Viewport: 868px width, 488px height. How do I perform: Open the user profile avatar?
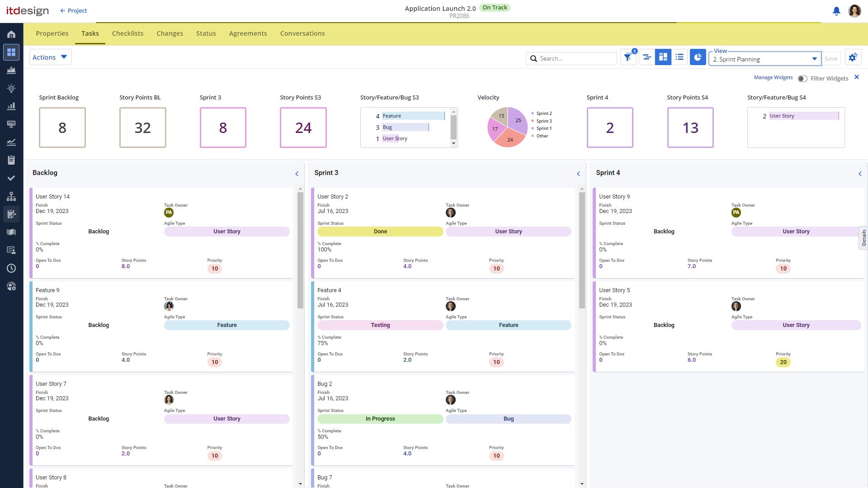pos(854,11)
